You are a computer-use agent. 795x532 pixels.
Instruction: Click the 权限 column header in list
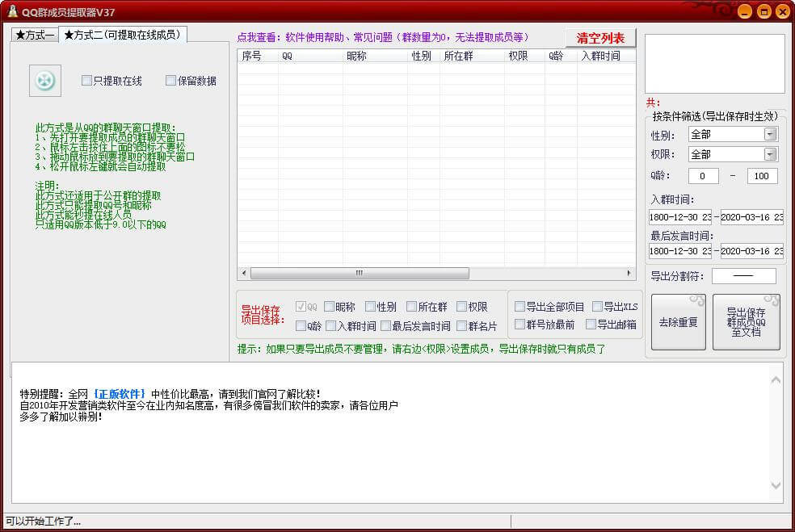[x=525, y=56]
